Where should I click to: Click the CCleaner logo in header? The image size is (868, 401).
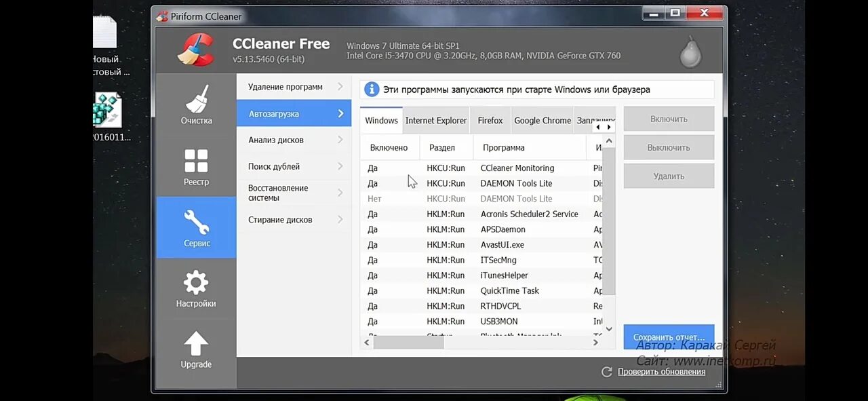click(x=196, y=50)
